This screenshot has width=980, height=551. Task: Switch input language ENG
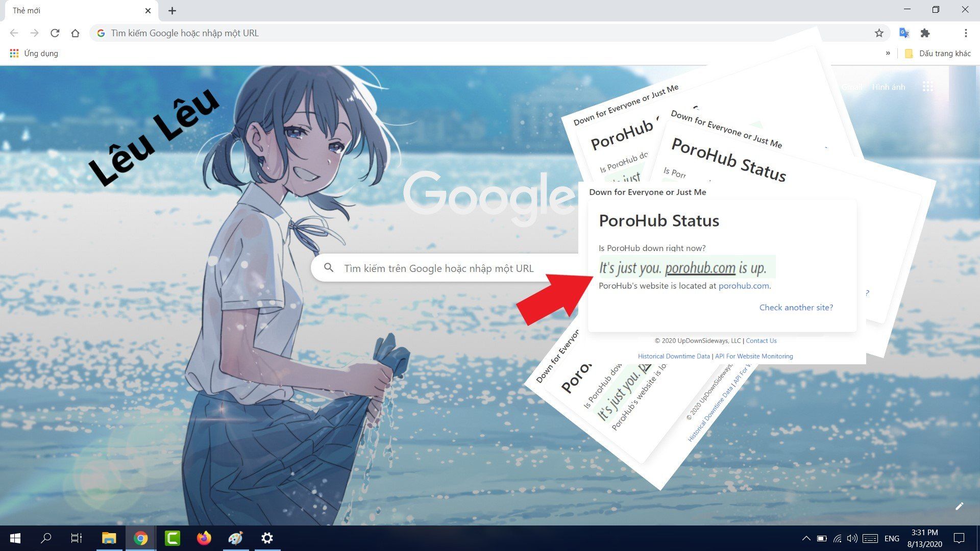click(x=892, y=538)
